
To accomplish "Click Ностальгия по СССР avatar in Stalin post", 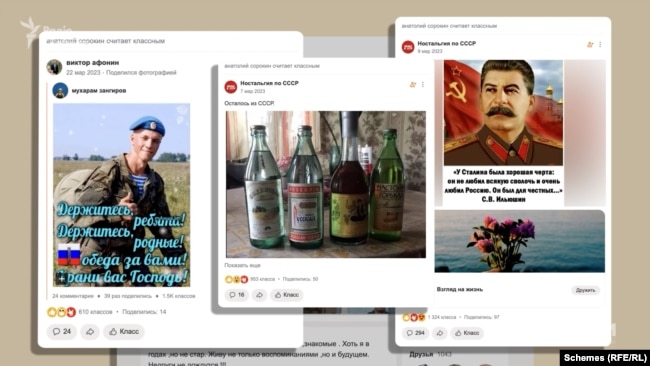I will click(408, 47).
